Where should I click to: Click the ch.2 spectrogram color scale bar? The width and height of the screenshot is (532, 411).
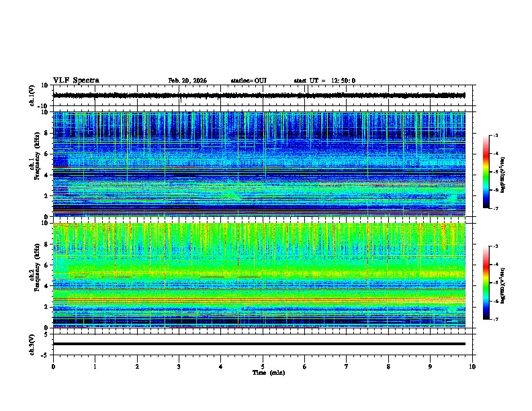(x=486, y=283)
